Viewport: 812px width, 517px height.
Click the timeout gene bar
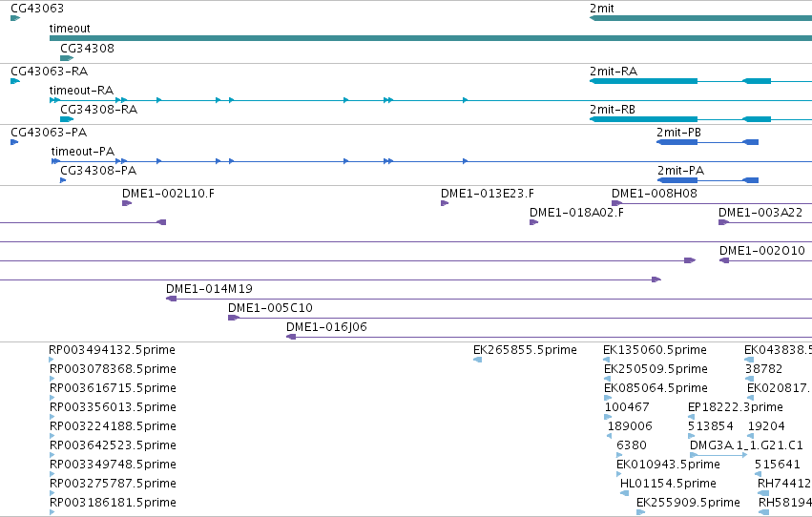[x=431, y=38]
